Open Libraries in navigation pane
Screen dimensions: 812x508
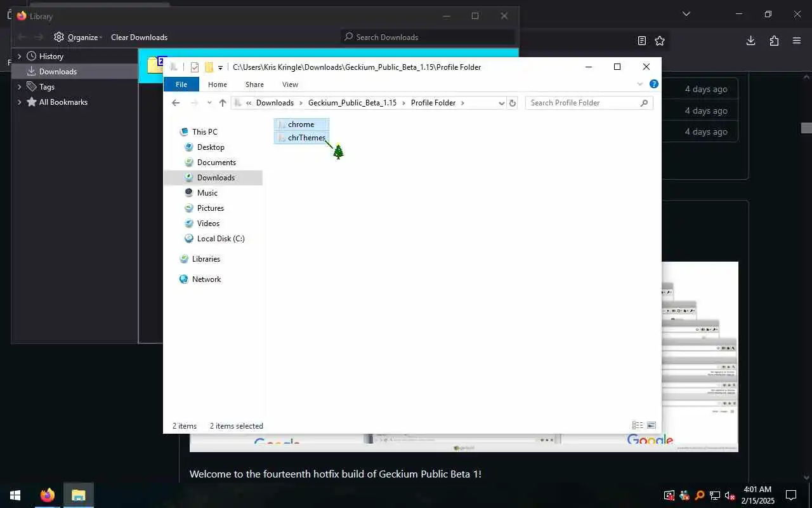click(206, 259)
